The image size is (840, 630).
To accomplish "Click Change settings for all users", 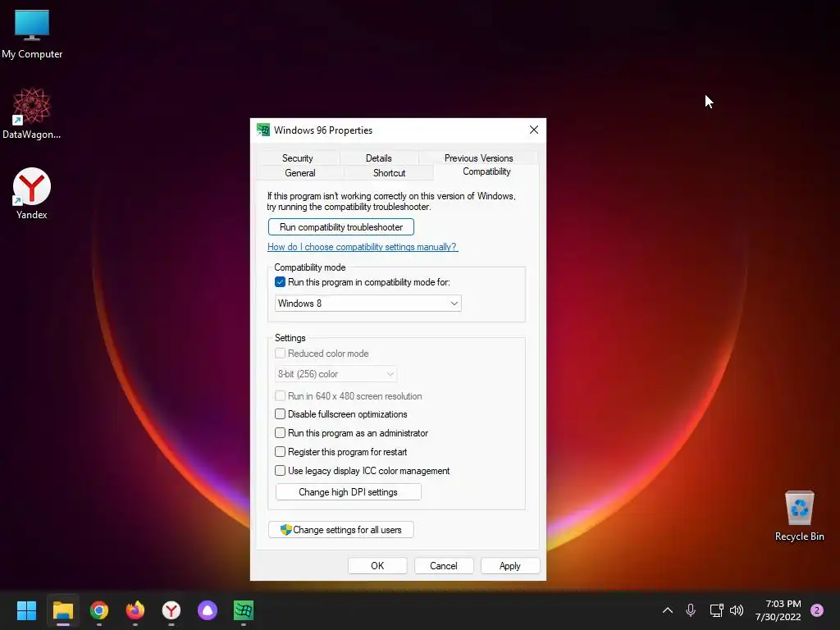I will pos(340,530).
